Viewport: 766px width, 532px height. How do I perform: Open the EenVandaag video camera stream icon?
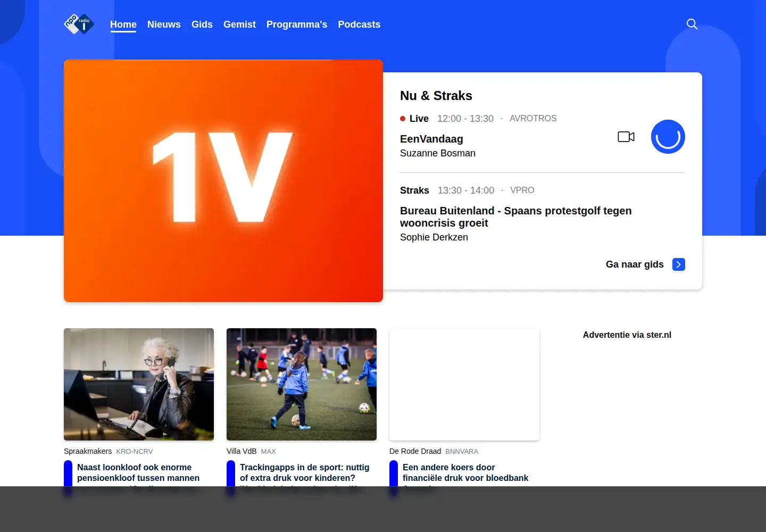(x=626, y=137)
